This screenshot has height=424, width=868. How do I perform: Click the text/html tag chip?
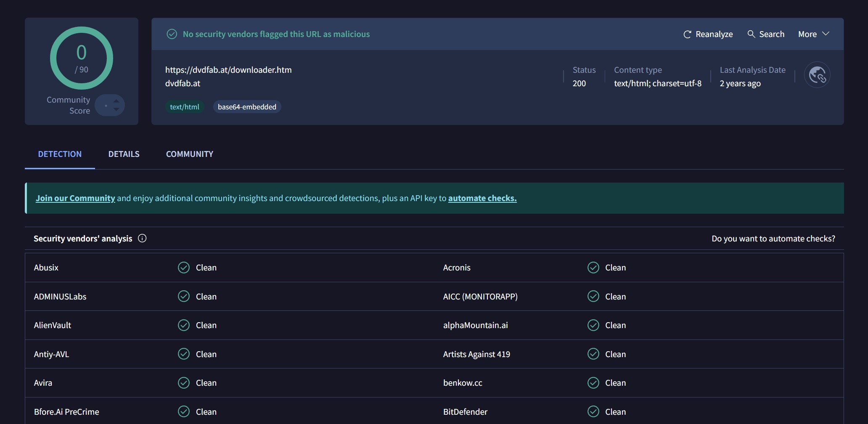(x=184, y=107)
